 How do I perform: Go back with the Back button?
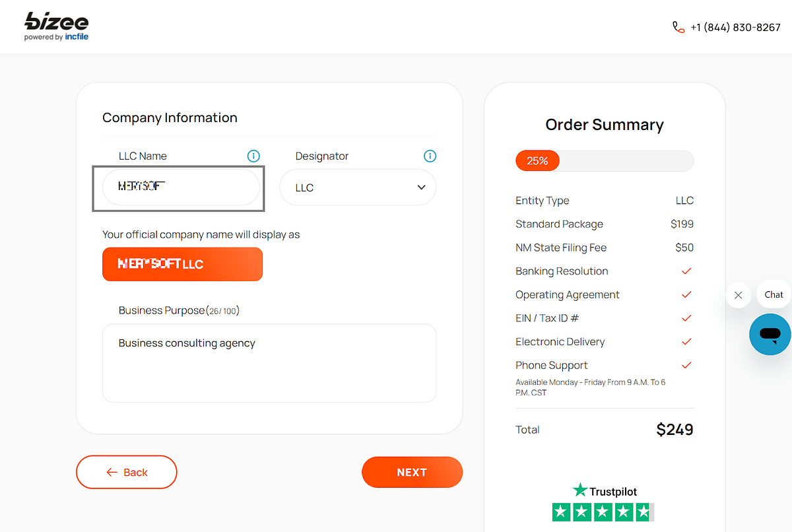click(x=127, y=472)
